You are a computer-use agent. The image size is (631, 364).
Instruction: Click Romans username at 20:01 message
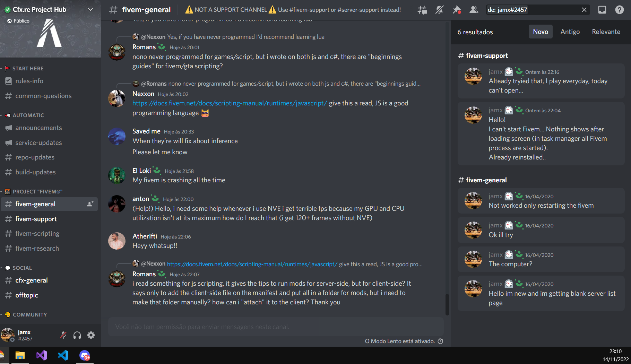tap(144, 47)
